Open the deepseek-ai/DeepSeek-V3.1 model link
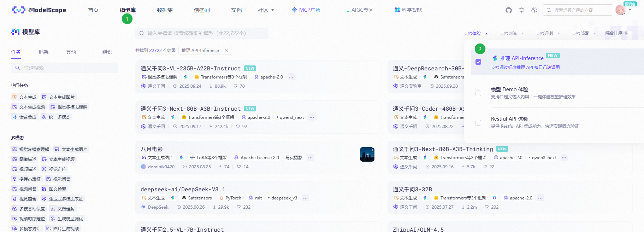Screen dimensions: 644x232 183,190
